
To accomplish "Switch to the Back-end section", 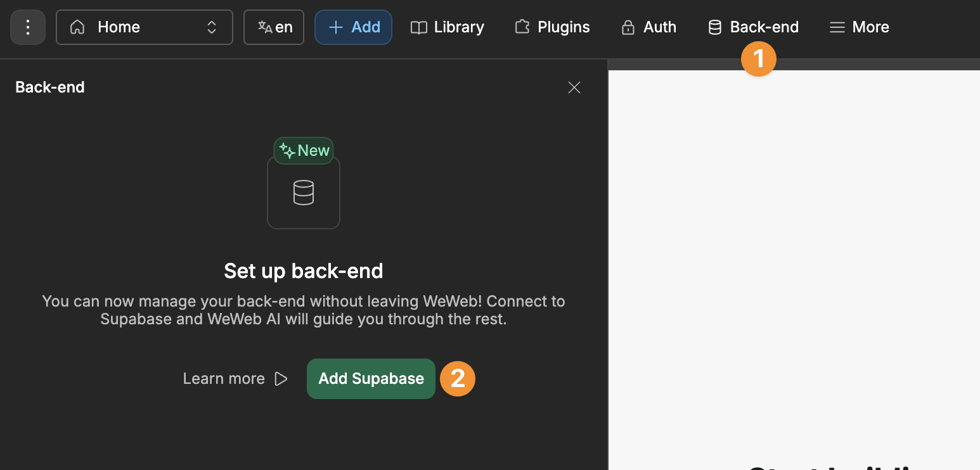I will pos(753,27).
